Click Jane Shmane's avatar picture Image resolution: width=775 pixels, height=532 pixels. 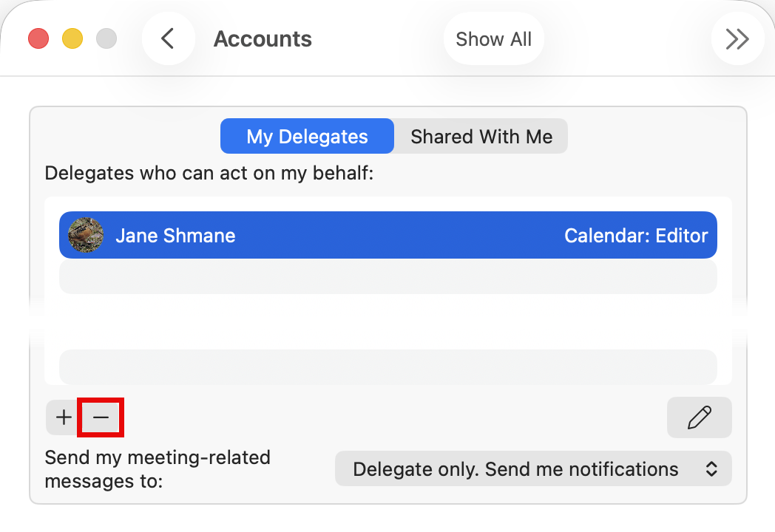pos(85,235)
